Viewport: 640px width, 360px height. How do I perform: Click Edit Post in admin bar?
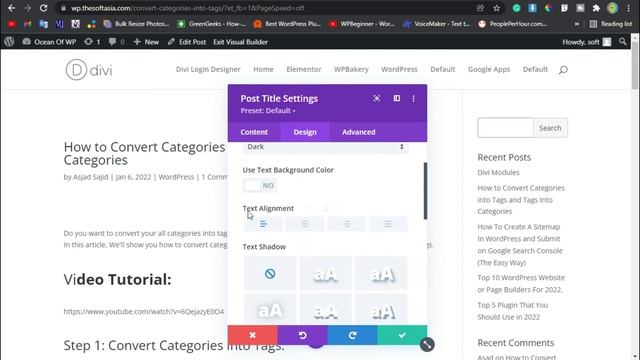point(187,42)
